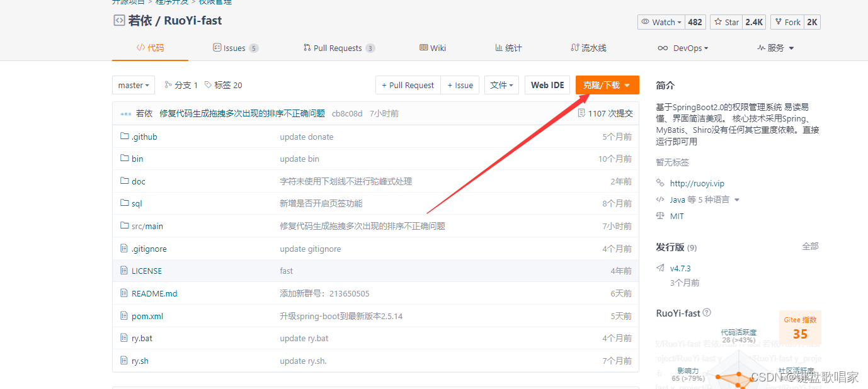This screenshot has width=868, height=389.
Task: Click the code language icon beside Java
Action: coord(660,200)
